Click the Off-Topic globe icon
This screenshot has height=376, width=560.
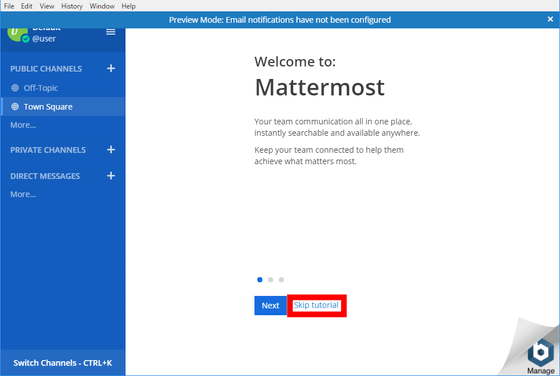pyautogui.click(x=15, y=87)
